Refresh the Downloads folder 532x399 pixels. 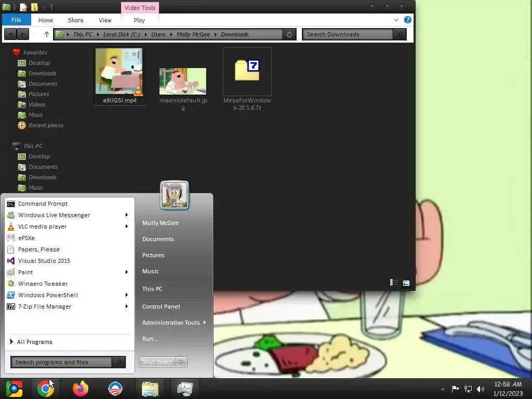coord(289,34)
